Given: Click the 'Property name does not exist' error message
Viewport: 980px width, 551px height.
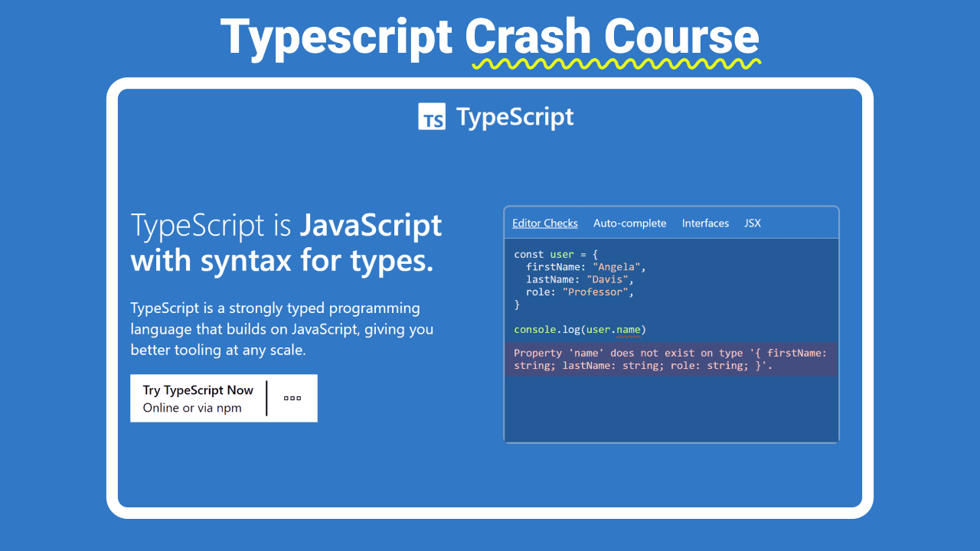Looking at the screenshot, I should [x=670, y=359].
